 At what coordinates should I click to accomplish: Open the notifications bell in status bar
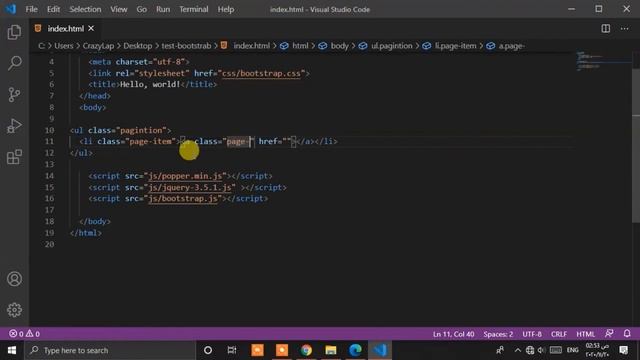(627, 333)
